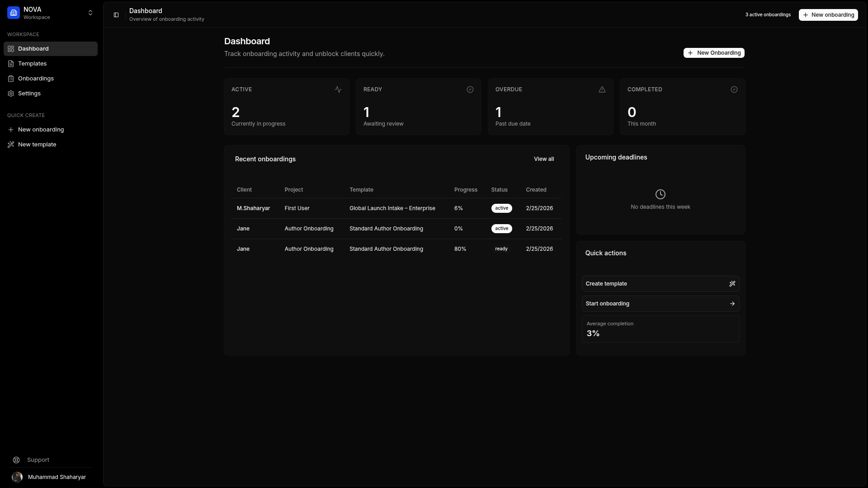Click the NOVA workspace logo icon
The height and width of the screenshot is (488, 868).
(x=13, y=13)
